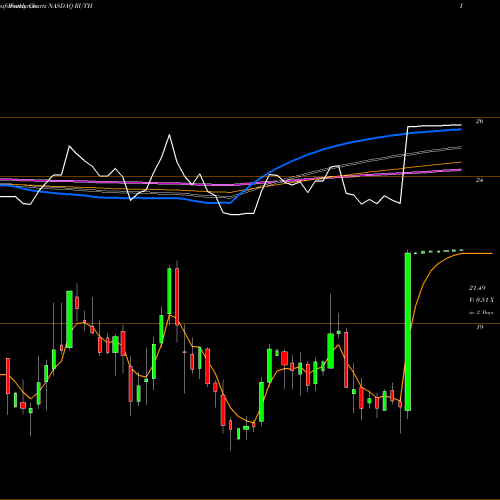Click the 24 axis price label

click(479, 180)
